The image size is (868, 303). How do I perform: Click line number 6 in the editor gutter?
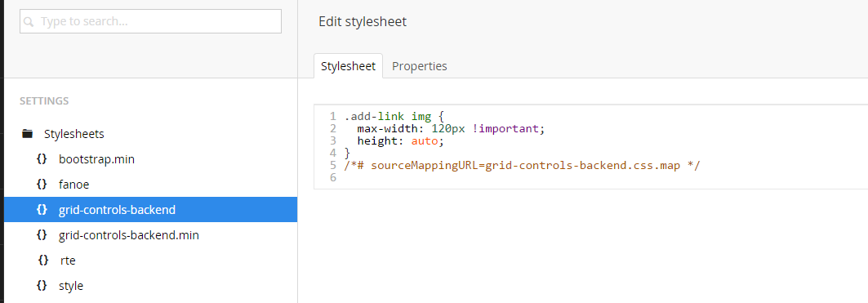coord(332,177)
